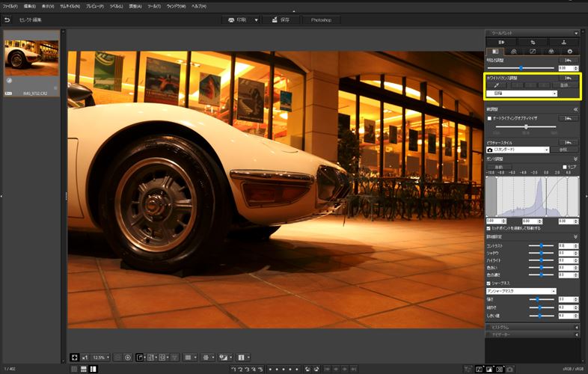Open the first icon in tool palette top row
This screenshot has height=374, width=588.
point(501,43)
